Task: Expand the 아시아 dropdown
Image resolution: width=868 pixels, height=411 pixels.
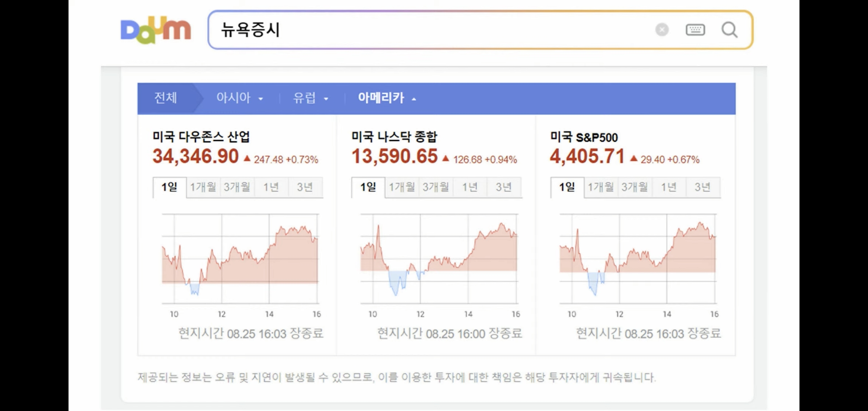Action: pos(240,98)
